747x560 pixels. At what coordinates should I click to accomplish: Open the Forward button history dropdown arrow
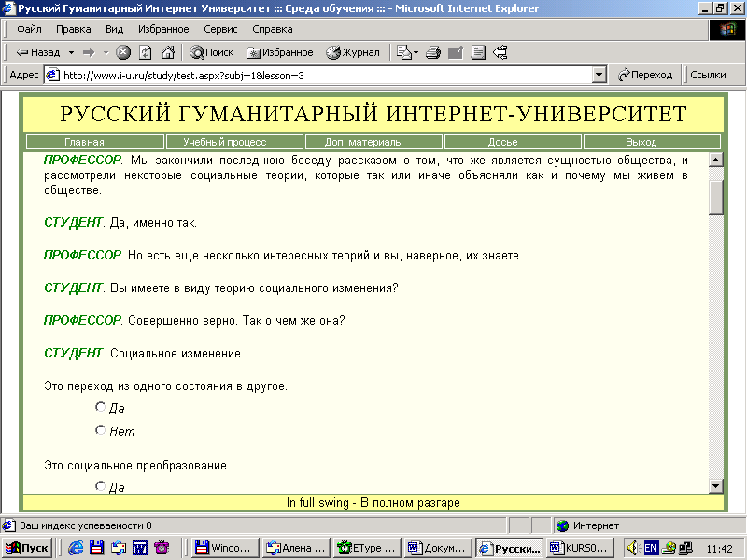click(106, 52)
